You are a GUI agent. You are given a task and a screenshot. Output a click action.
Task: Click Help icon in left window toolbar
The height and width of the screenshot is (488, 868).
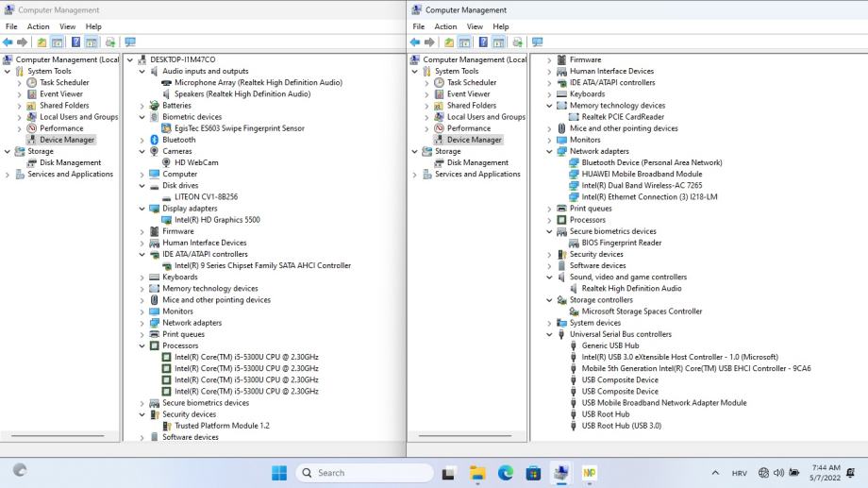75,42
